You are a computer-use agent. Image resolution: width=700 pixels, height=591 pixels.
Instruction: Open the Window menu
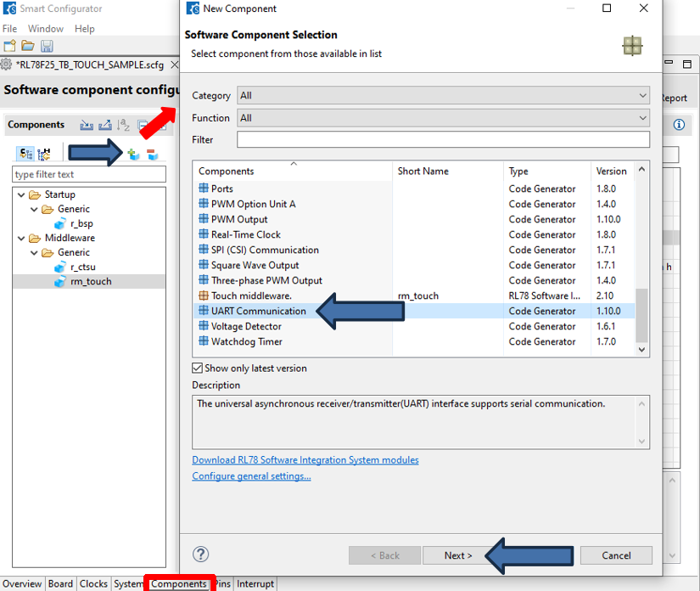[x=46, y=29]
